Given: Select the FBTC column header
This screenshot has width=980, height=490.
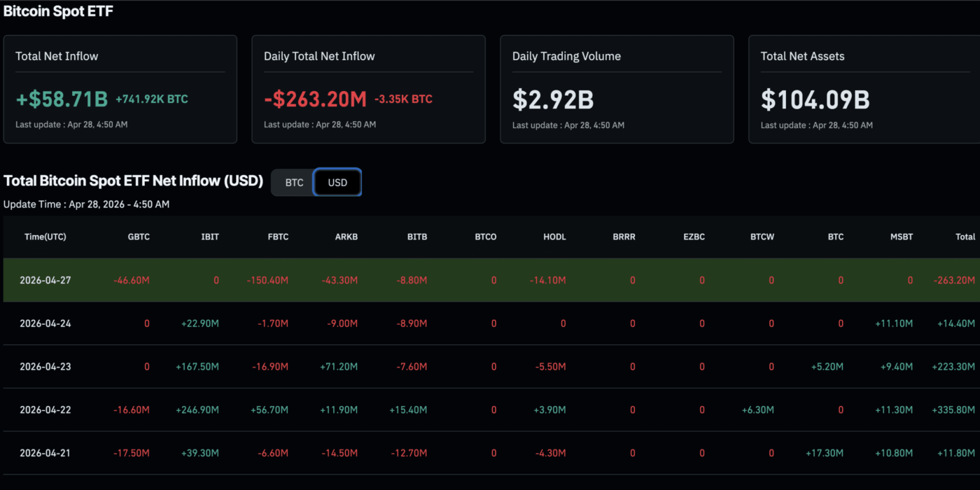Looking at the screenshot, I should click(x=277, y=237).
